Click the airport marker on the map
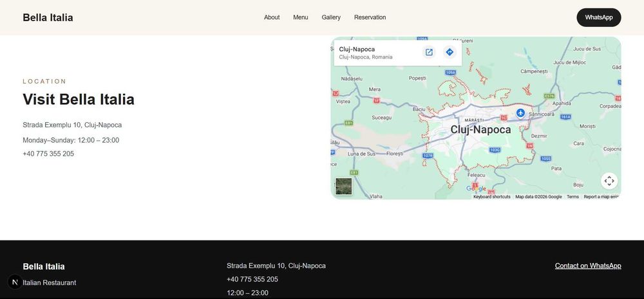 [x=520, y=113]
